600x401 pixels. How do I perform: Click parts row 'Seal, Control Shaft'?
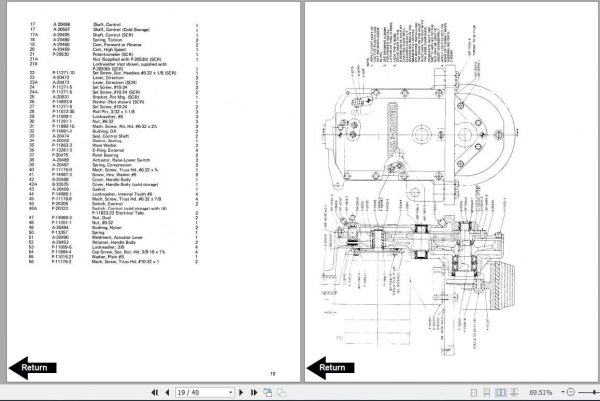click(113, 136)
